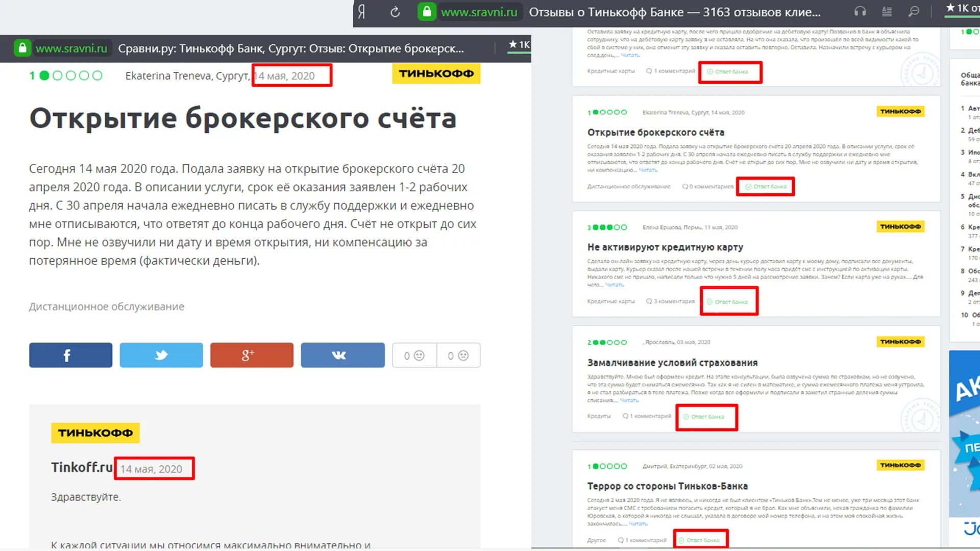This screenshot has width=980, height=551.
Task: Open reader mode icon in right address bar
Action: pos(887,11)
